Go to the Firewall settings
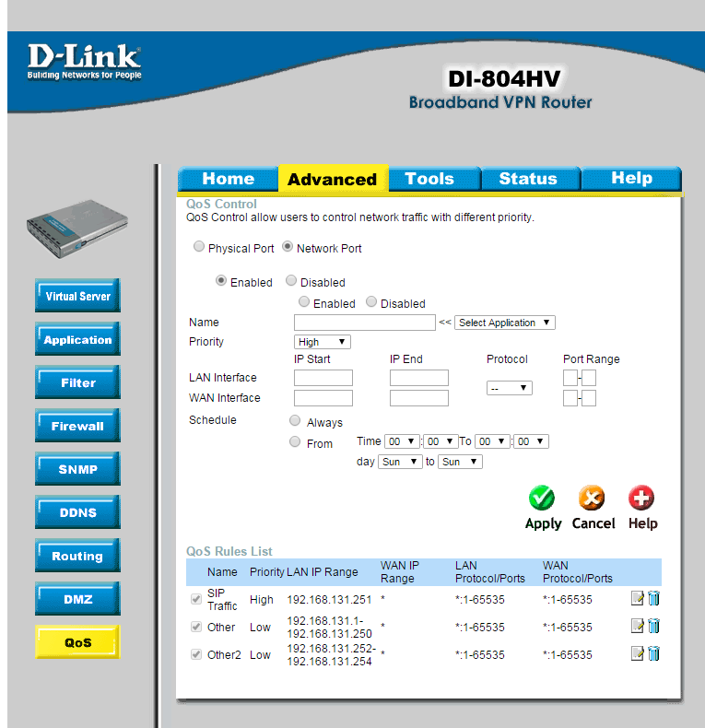 (78, 427)
